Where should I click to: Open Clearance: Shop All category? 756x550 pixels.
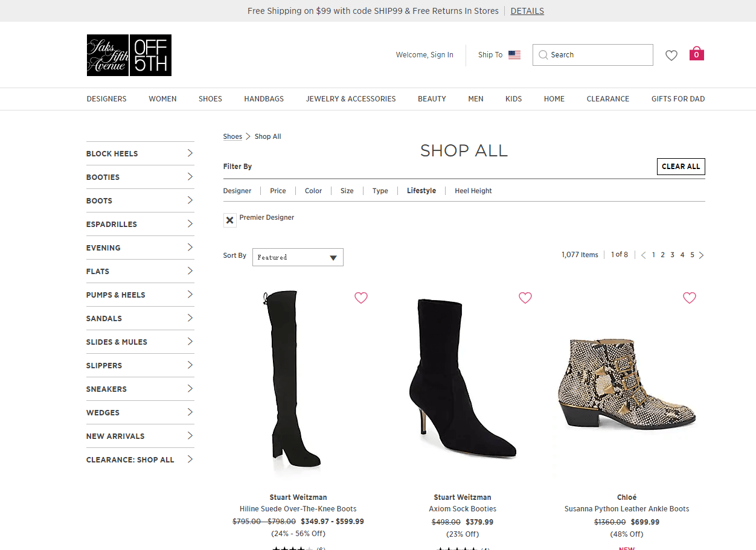click(140, 459)
